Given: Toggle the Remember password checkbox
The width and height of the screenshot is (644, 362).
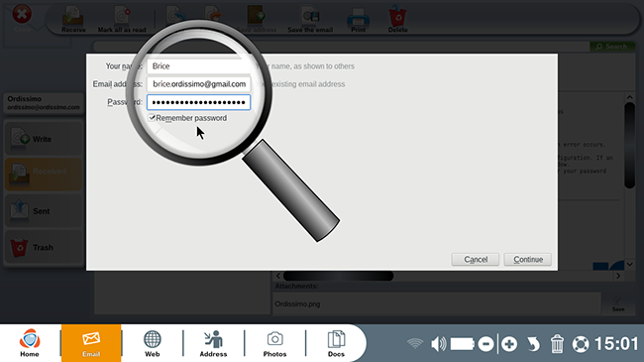Looking at the screenshot, I should pyautogui.click(x=152, y=118).
